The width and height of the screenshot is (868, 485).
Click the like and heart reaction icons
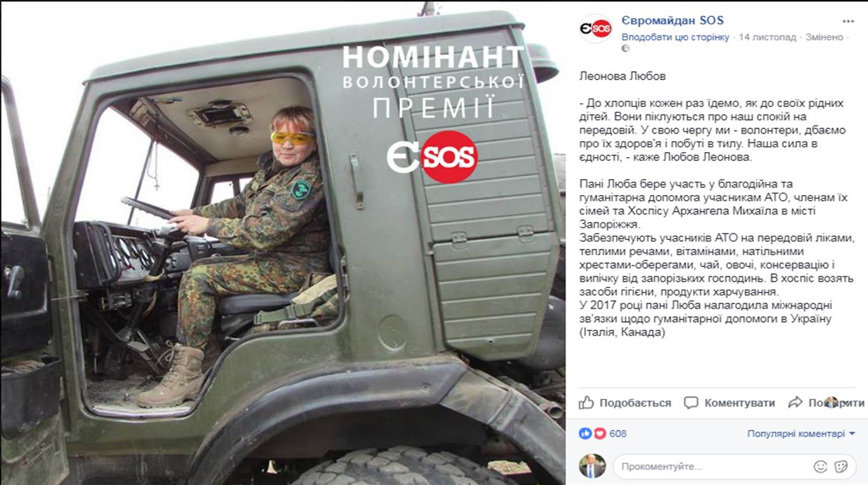point(592,434)
